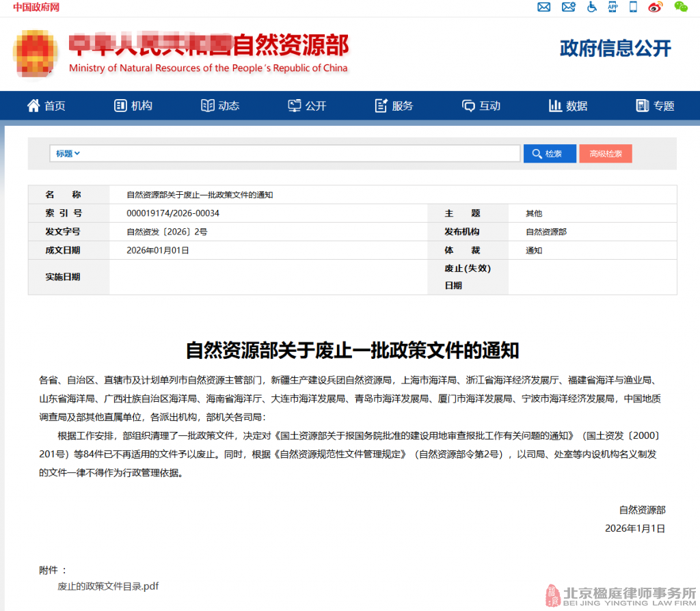
Task: Open the WeChat icon
Action: [681, 7]
